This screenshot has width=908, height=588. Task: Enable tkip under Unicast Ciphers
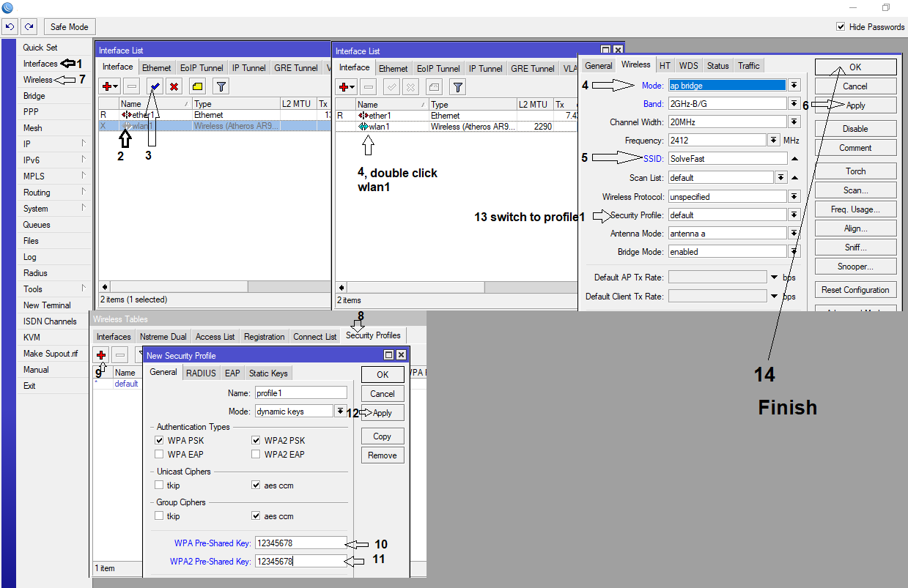160,485
